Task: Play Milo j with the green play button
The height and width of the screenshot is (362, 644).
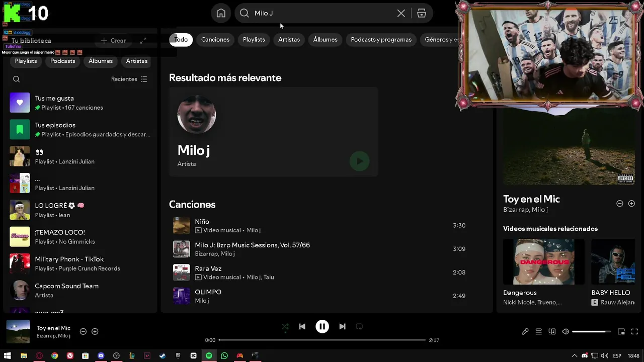Action: [359, 161]
